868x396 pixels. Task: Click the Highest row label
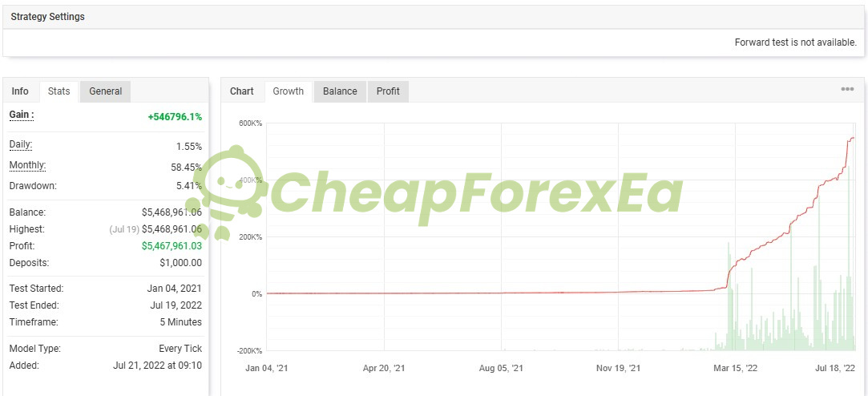tap(27, 229)
